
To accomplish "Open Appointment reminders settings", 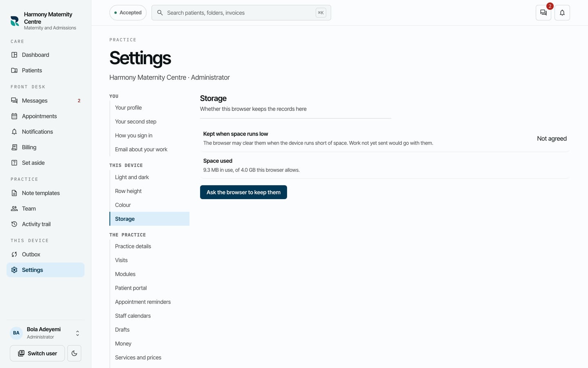I will pyautogui.click(x=149, y=302).
